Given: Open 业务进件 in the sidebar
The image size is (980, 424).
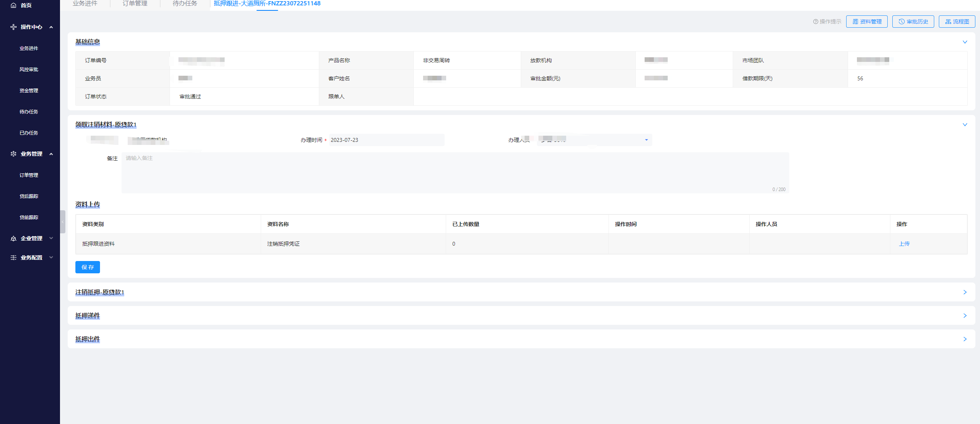Looking at the screenshot, I should click(x=29, y=48).
